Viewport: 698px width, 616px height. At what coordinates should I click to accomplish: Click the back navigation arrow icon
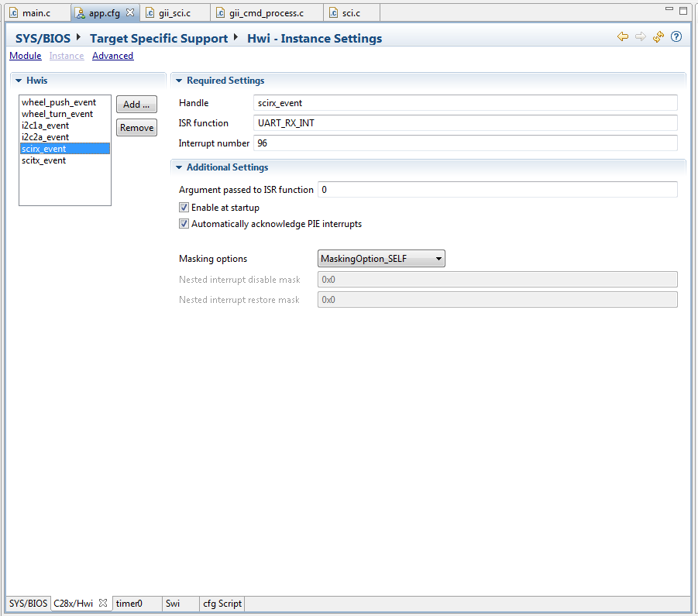pyautogui.click(x=622, y=37)
